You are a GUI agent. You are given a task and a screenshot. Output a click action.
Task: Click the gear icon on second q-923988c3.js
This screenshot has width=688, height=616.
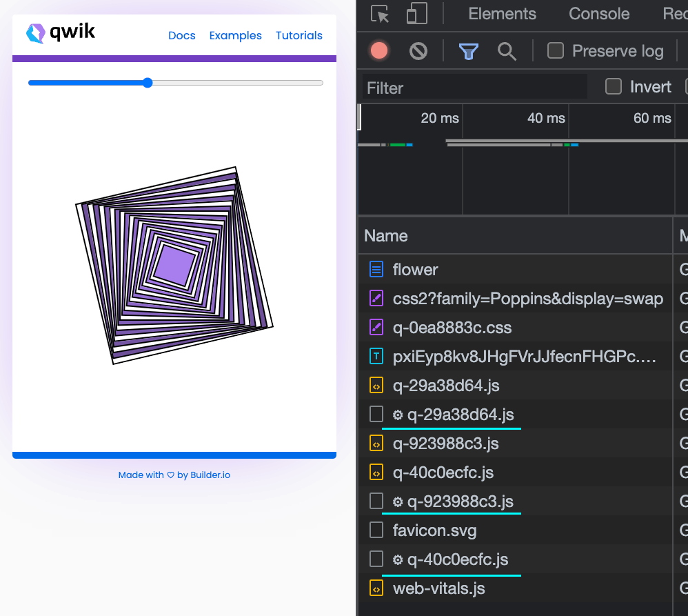coord(398,501)
